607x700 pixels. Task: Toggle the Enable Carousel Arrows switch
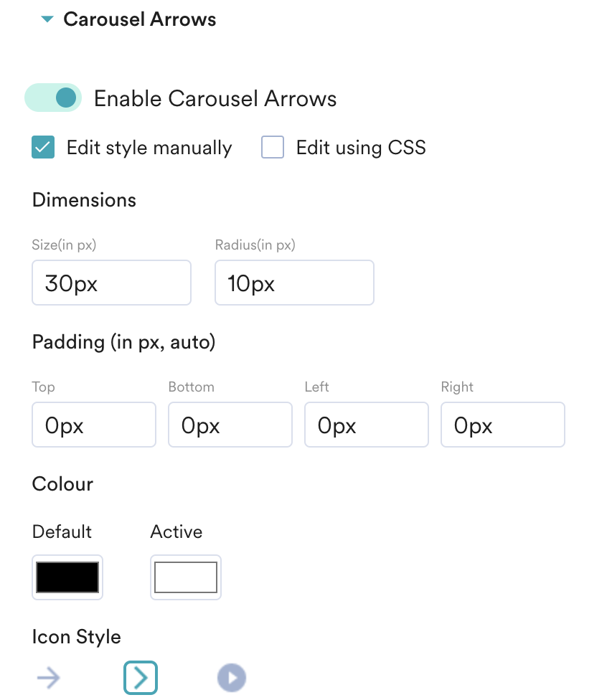[53, 98]
